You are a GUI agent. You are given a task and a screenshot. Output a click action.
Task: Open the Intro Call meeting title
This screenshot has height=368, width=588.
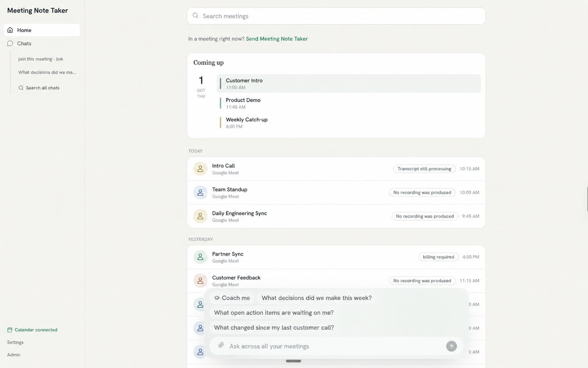[224, 166]
